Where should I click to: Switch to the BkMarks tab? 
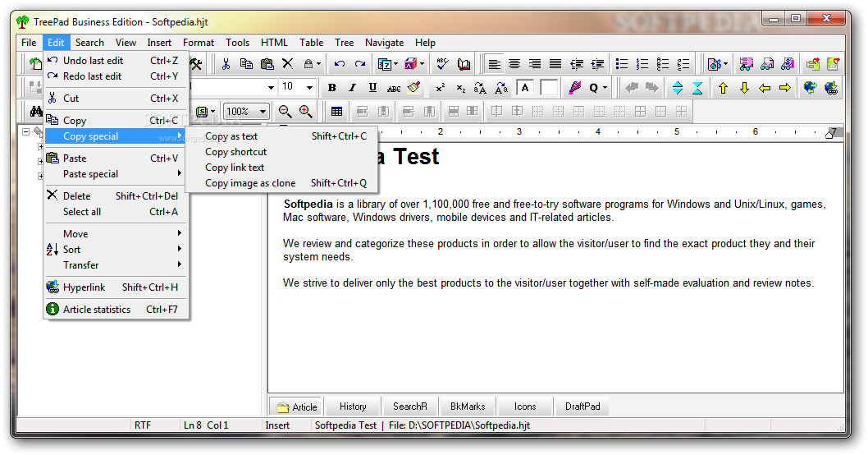[x=468, y=407]
